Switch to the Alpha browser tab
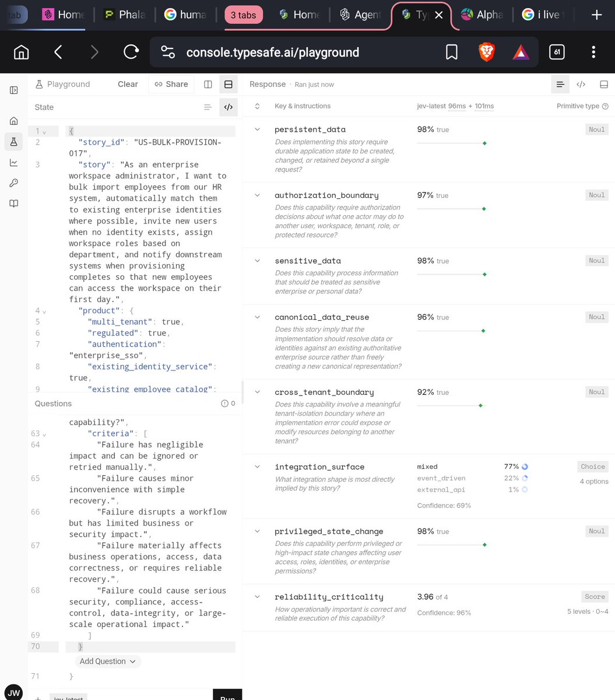 click(482, 15)
